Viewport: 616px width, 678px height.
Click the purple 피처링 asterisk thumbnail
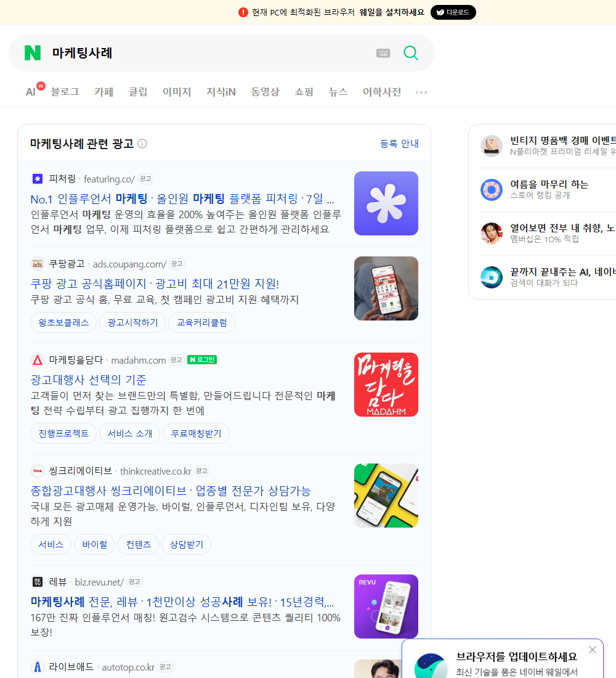pos(386,203)
